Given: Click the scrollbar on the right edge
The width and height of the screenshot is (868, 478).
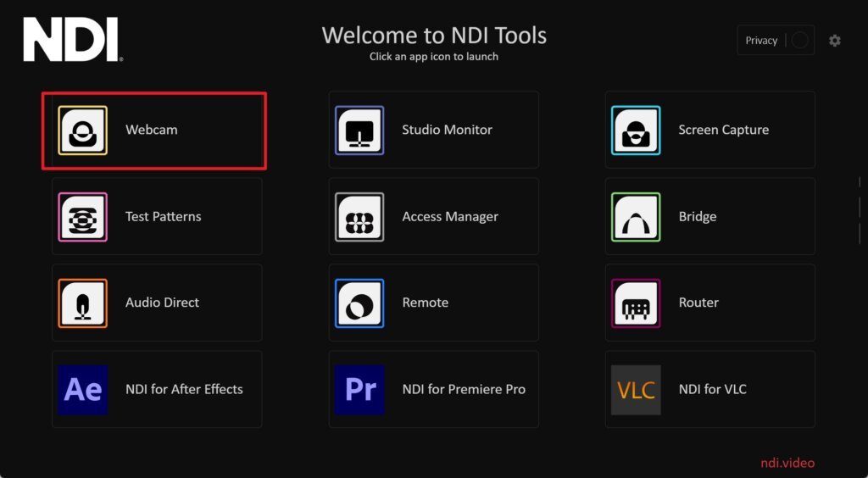Looking at the screenshot, I should [860, 206].
